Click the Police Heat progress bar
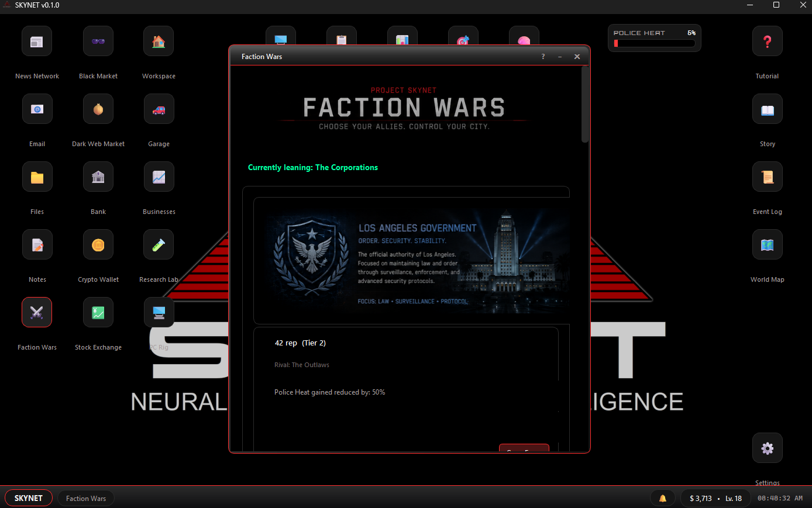 pos(654,43)
